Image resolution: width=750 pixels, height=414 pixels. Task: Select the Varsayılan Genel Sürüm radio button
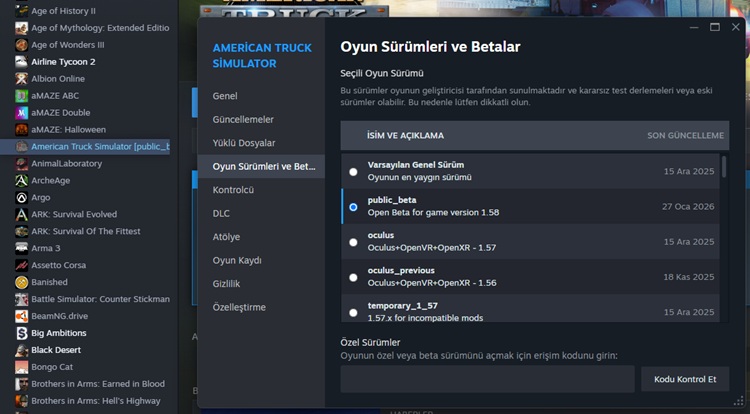tap(353, 171)
